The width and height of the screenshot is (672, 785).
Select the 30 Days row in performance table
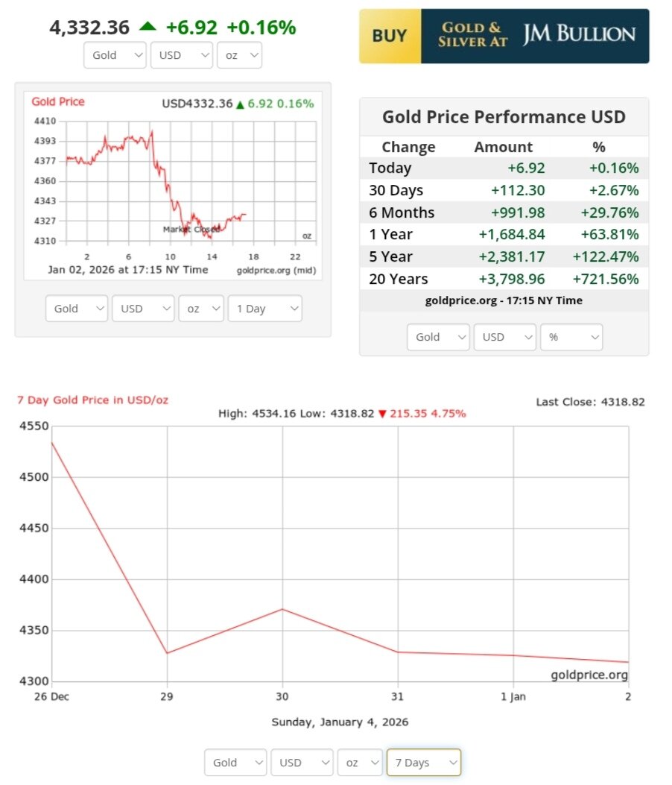(x=504, y=190)
